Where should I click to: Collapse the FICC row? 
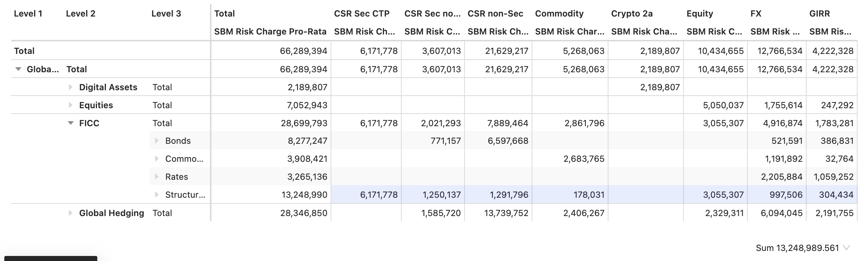[71, 123]
